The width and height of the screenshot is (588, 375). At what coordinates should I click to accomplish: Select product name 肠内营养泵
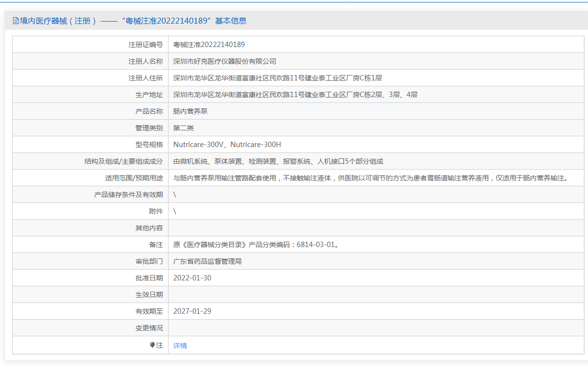(x=190, y=111)
